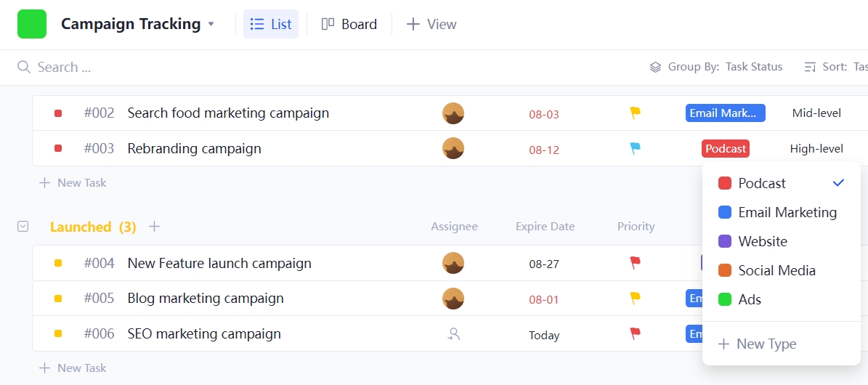Click the blue priority flag on Rebranding campaign
The height and width of the screenshot is (385, 868).
pyautogui.click(x=635, y=148)
